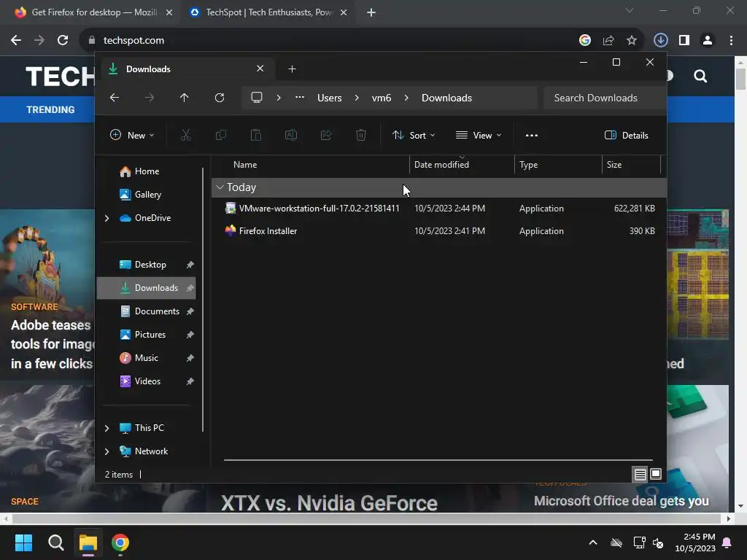The width and height of the screenshot is (747, 560).
Task: Click the Google icon in Chrome address bar
Action: point(585,41)
